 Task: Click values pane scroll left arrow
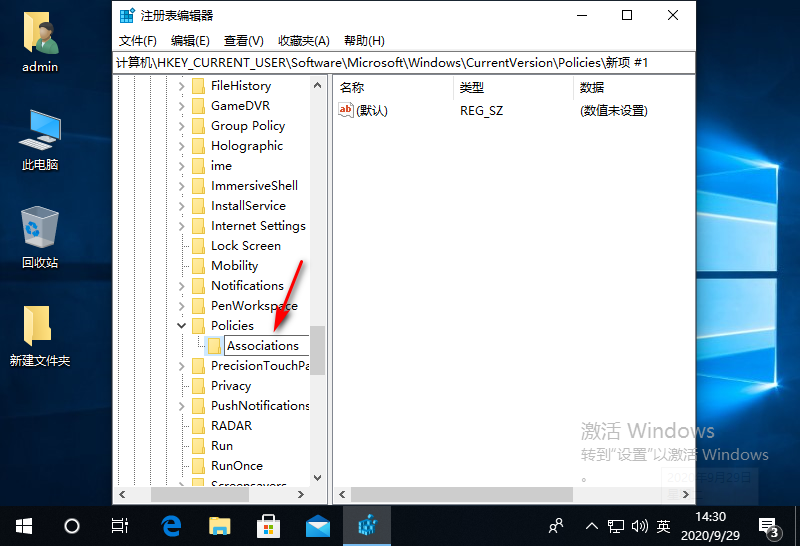click(342, 494)
